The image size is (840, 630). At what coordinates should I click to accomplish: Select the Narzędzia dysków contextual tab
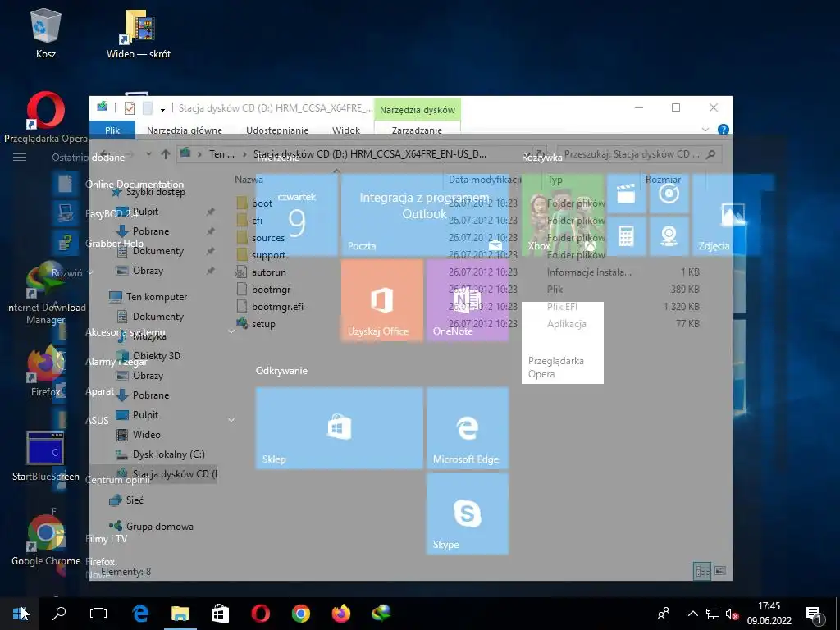[x=418, y=110]
